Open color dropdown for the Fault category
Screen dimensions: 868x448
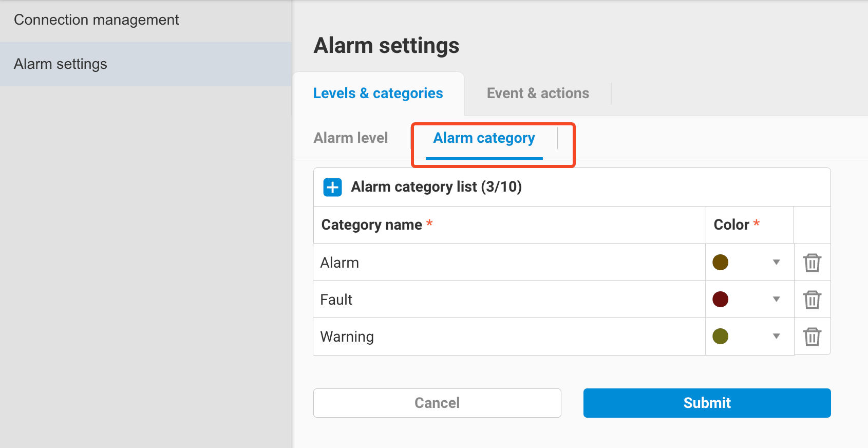[776, 299]
